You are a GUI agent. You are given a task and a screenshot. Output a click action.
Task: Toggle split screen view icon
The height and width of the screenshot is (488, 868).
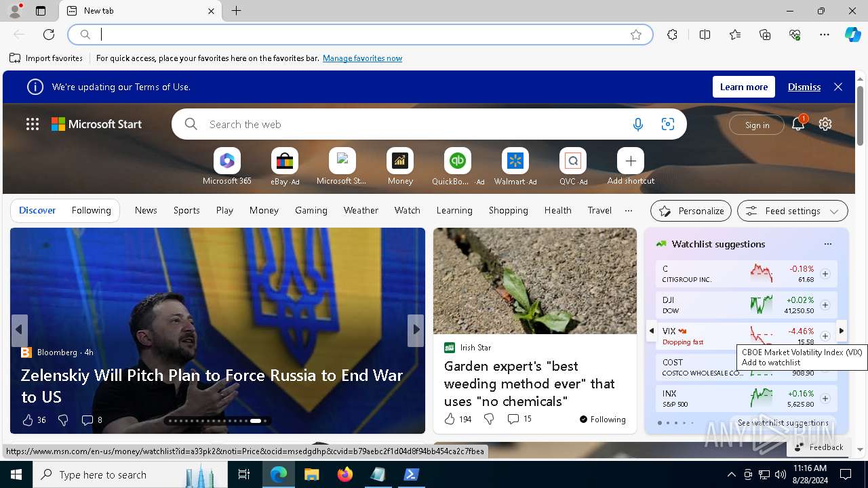[x=705, y=35]
